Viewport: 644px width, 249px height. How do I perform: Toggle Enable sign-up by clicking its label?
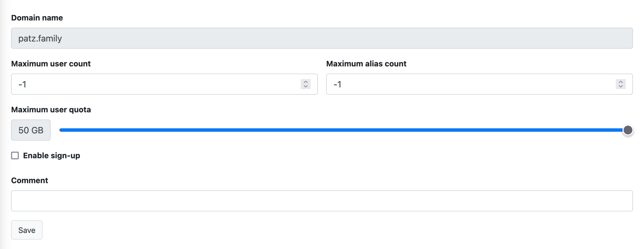click(x=51, y=156)
